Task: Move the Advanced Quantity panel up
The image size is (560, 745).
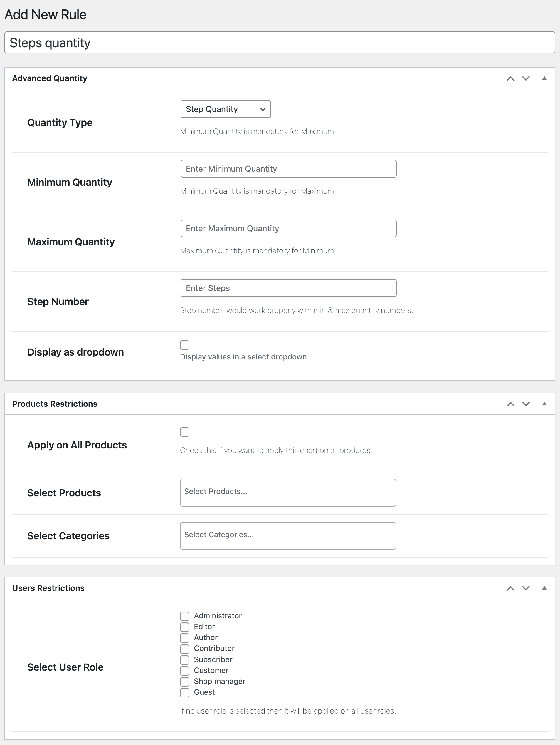Action: [511, 78]
